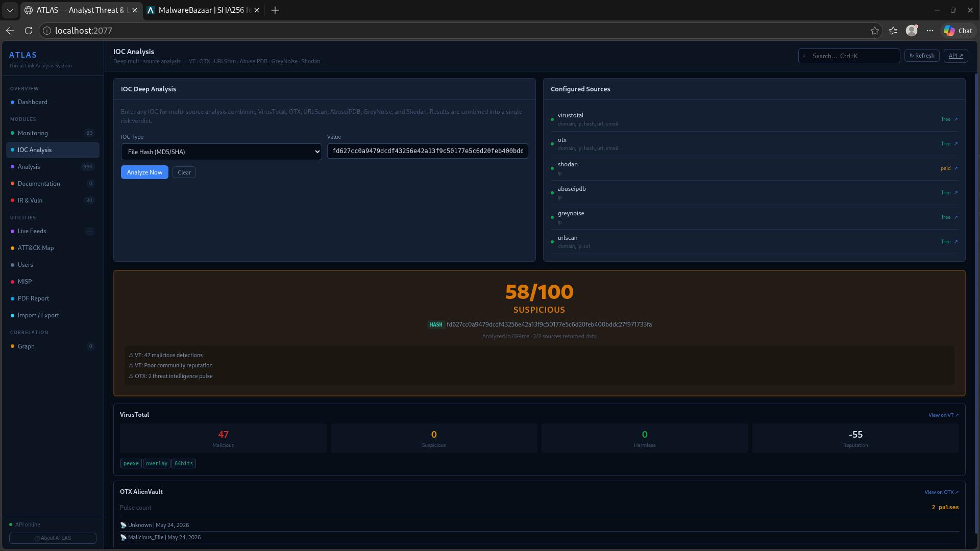Image resolution: width=980 pixels, height=551 pixels.
Task: Close the ATLAS tab
Action: point(135,10)
